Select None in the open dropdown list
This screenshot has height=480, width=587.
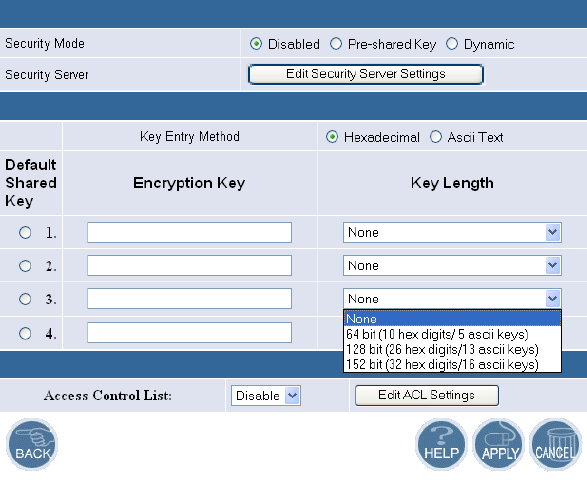tap(452, 319)
